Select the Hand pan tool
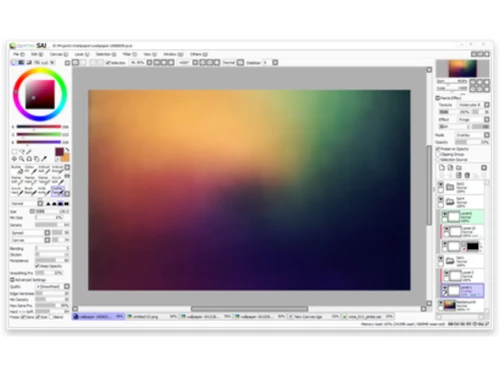This screenshot has height=375, width=500. (37, 159)
